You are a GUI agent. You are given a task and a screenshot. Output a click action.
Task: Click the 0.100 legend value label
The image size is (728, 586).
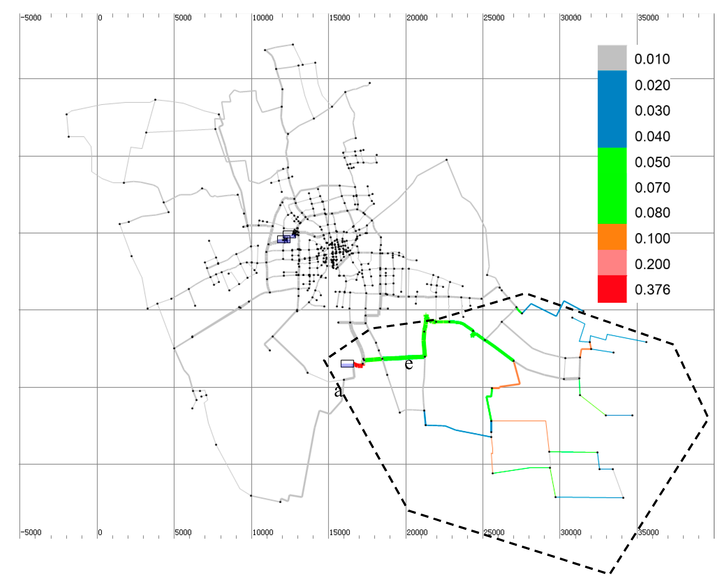point(652,239)
